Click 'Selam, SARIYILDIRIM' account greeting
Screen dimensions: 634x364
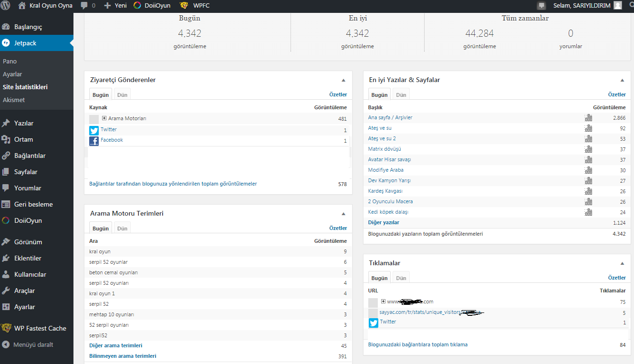tap(582, 6)
